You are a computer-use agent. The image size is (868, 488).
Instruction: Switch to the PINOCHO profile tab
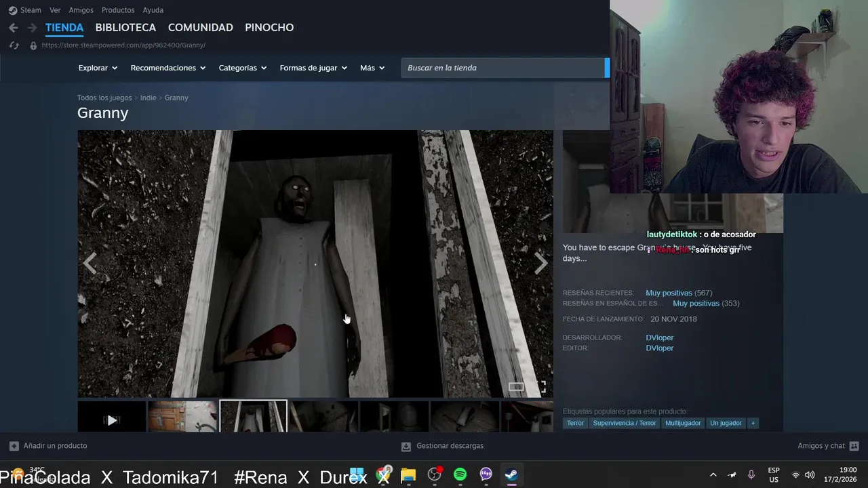click(x=269, y=28)
